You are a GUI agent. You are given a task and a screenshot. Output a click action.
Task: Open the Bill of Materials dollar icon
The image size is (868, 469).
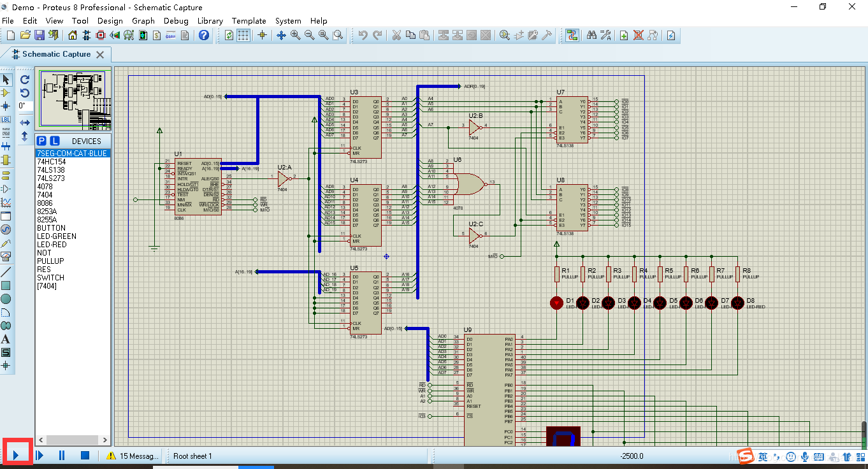tap(157, 35)
